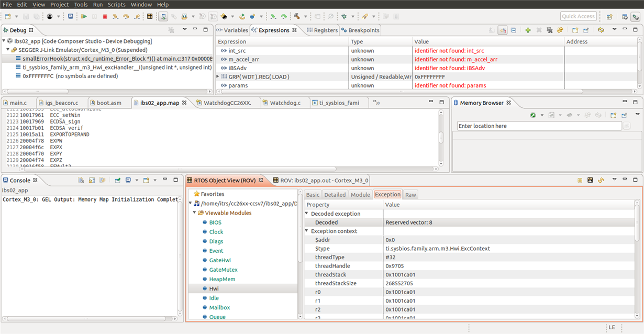Toggle Show Type Names in Expressions toolbar

(491, 30)
